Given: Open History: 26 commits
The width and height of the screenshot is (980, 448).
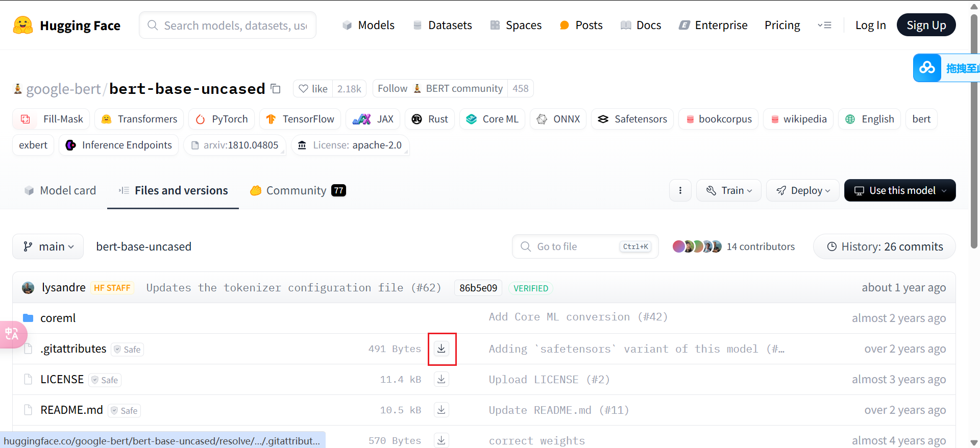Looking at the screenshot, I should coord(884,246).
